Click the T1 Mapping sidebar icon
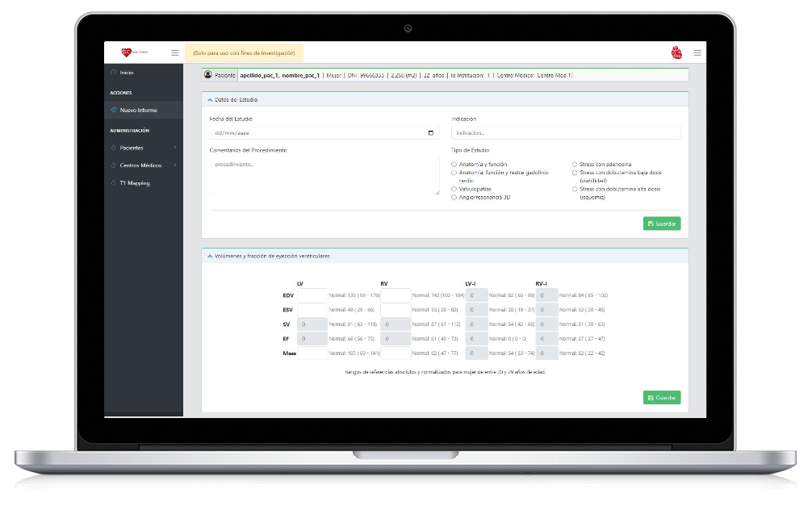 (113, 183)
